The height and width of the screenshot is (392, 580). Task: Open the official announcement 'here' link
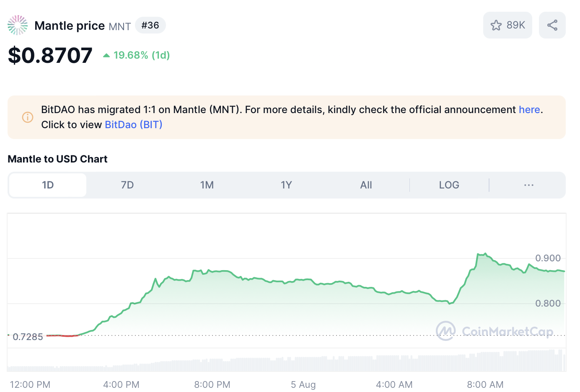point(529,110)
